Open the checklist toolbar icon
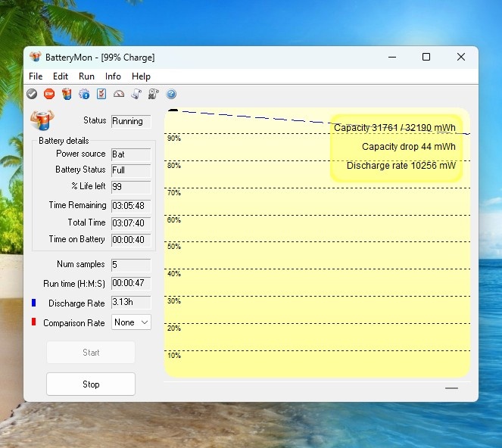Screen dimensions: 502x448 (x=101, y=94)
